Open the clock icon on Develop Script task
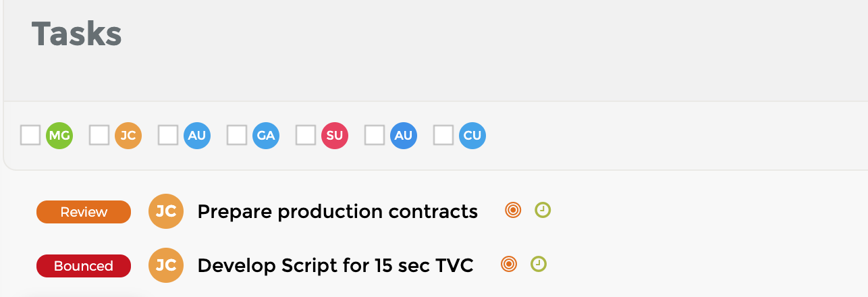Viewport: 868px width, 297px height. (539, 265)
